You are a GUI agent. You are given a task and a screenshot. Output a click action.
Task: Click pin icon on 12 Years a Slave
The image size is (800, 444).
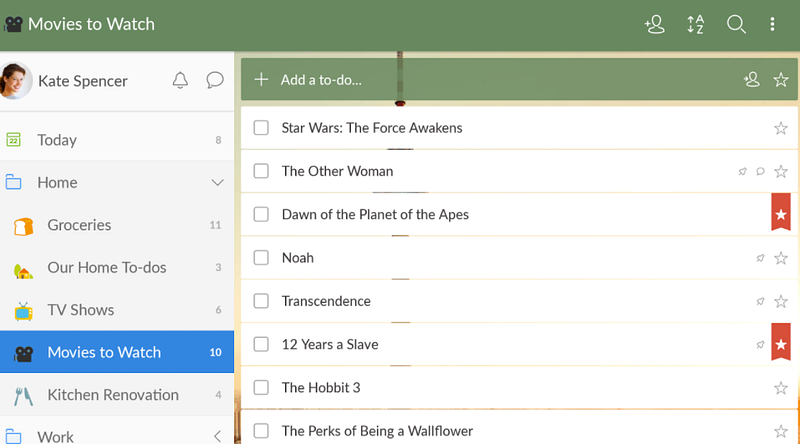[x=760, y=345]
